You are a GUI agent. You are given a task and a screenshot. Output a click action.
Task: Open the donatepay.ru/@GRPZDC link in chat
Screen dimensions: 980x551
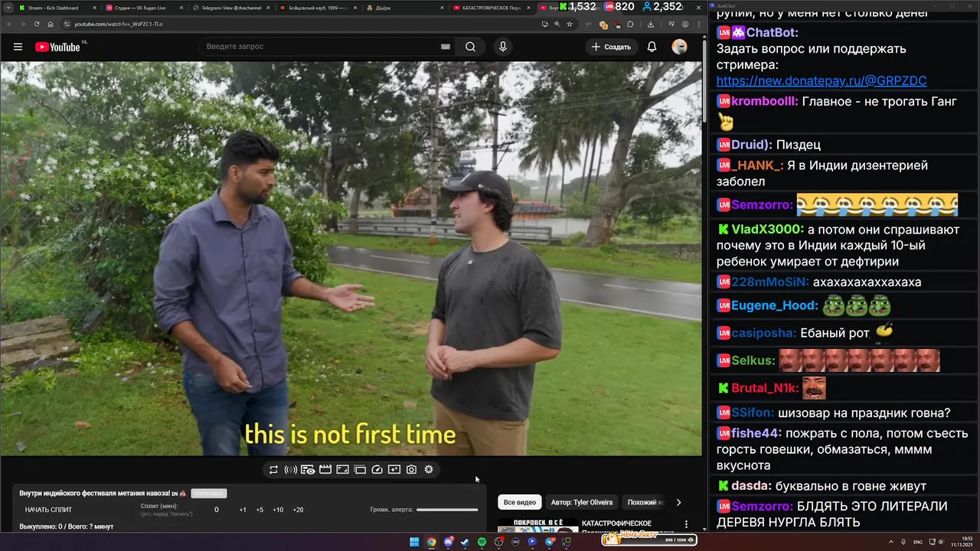pyautogui.click(x=822, y=80)
